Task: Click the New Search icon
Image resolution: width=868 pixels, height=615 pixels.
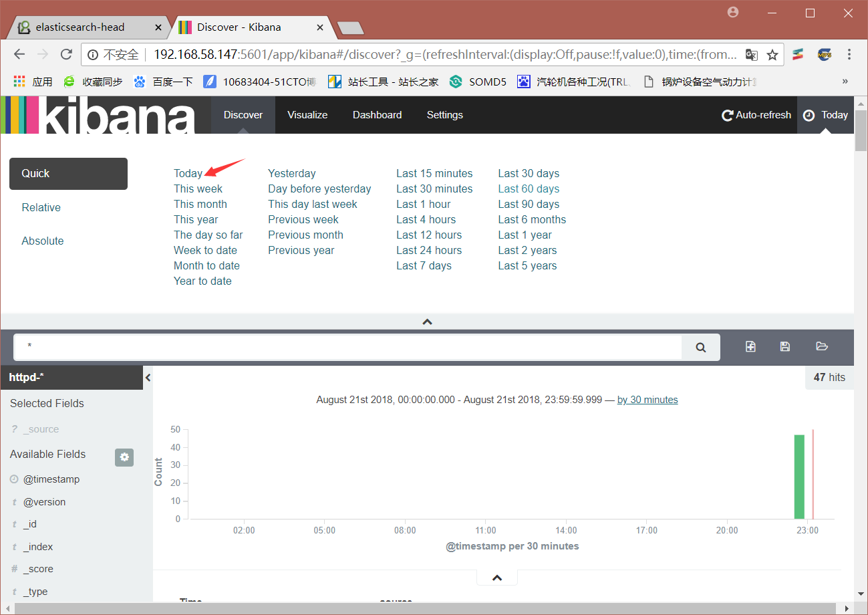Action: (x=751, y=346)
